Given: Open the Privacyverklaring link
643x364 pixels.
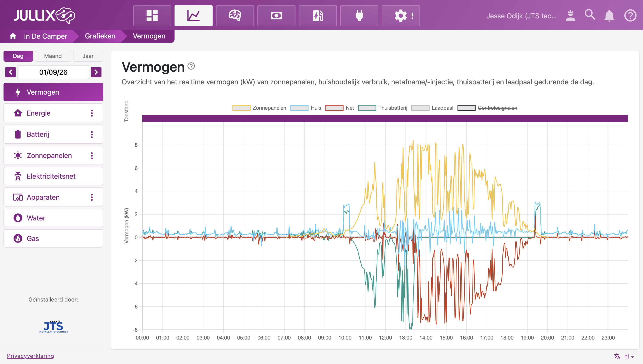Looking at the screenshot, I should pyautogui.click(x=30, y=356).
